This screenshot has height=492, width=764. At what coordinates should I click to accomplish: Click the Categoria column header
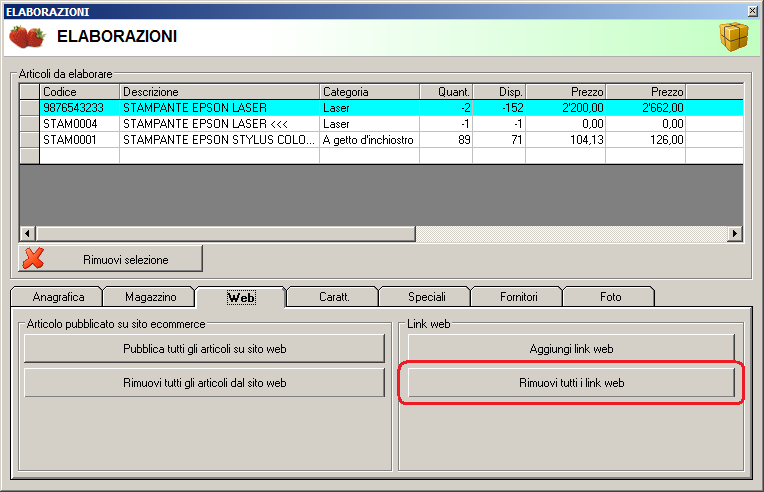click(x=370, y=92)
